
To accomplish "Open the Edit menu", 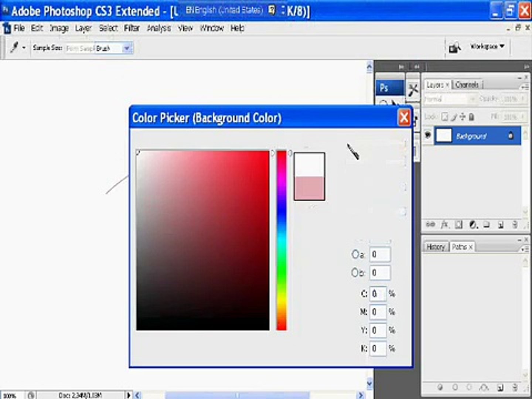I will pos(37,28).
